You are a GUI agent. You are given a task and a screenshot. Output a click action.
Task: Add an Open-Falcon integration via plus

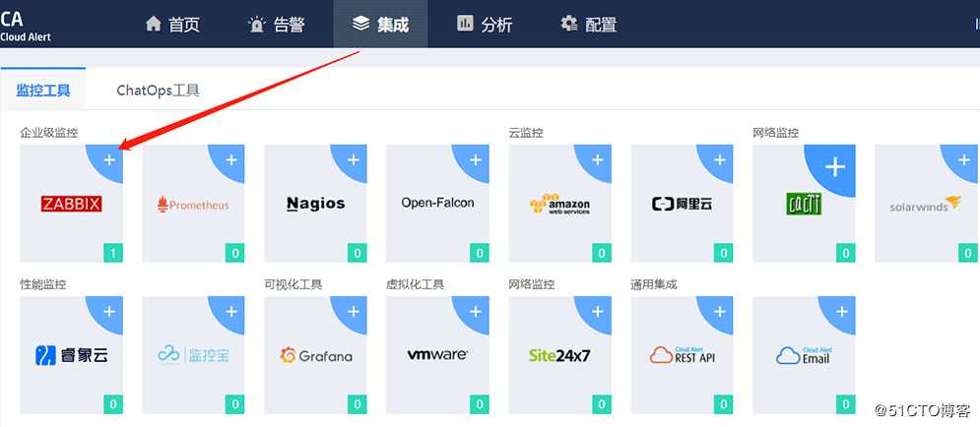[x=476, y=159]
